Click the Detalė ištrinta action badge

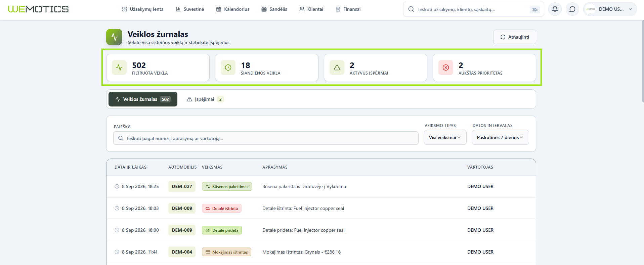tap(222, 208)
